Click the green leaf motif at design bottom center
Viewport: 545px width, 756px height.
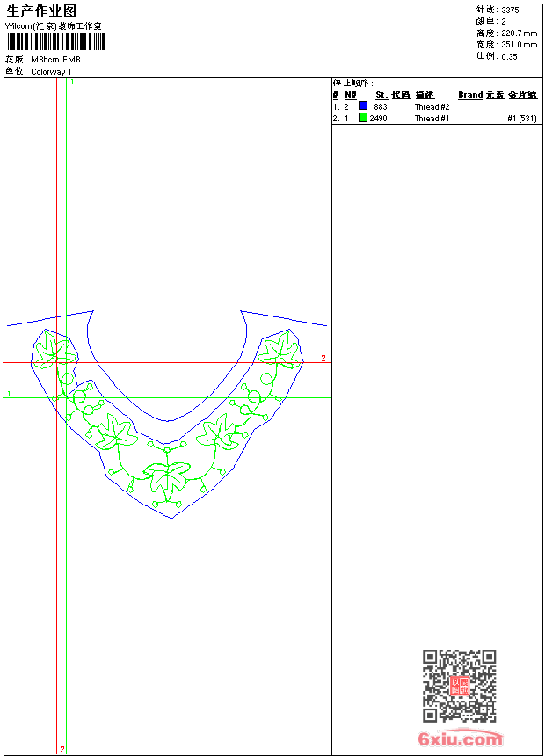(167, 477)
